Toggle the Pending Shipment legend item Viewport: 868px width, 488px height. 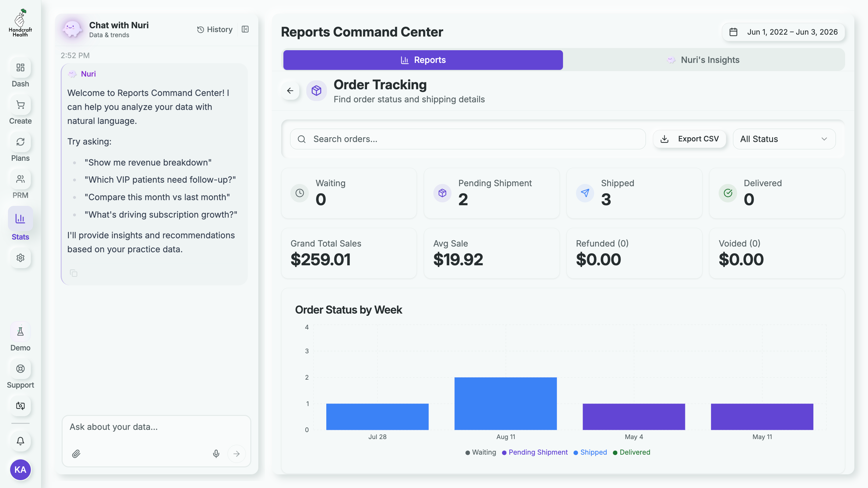(535, 452)
